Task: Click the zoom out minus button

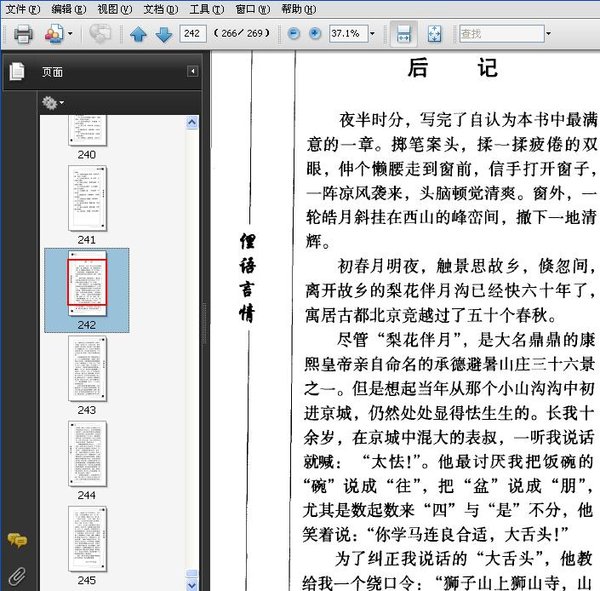Action: tap(294, 34)
